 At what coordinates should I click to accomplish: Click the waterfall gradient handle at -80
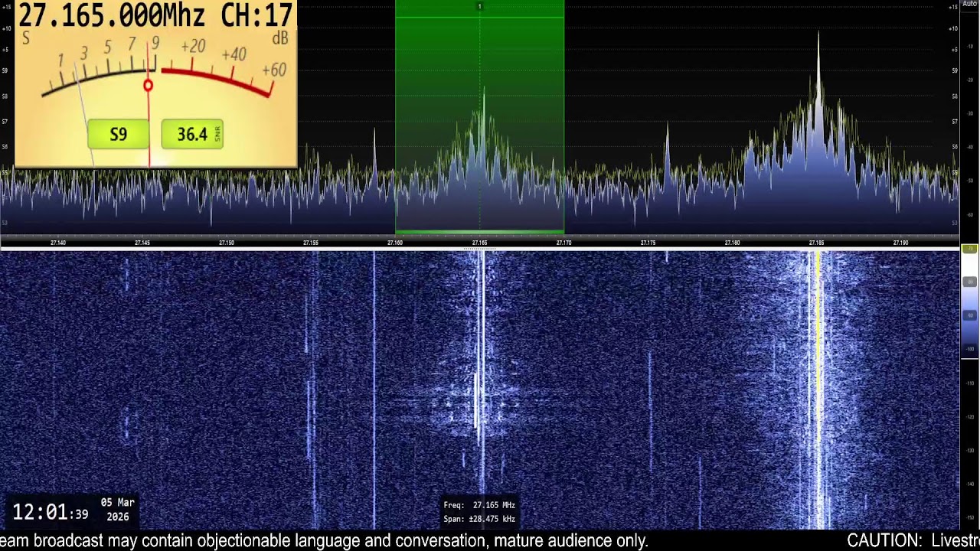coord(969,282)
